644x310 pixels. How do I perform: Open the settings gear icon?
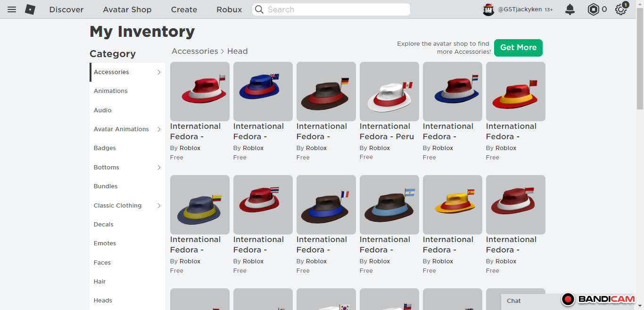click(621, 9)
